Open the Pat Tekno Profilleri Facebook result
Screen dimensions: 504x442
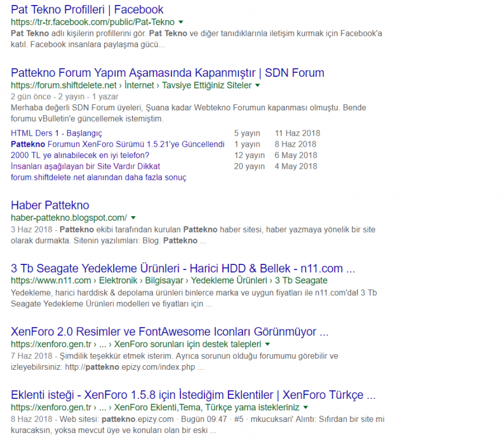87,10
